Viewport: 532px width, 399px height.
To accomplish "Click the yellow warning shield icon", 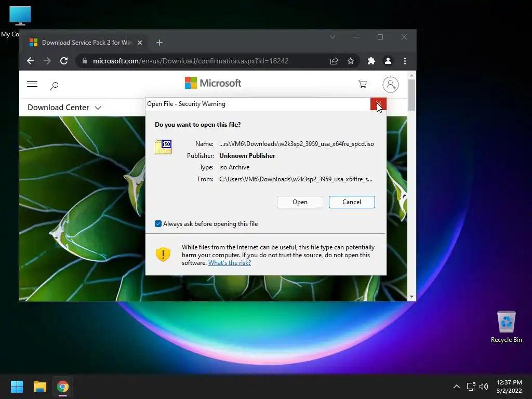I will point(163,254).
